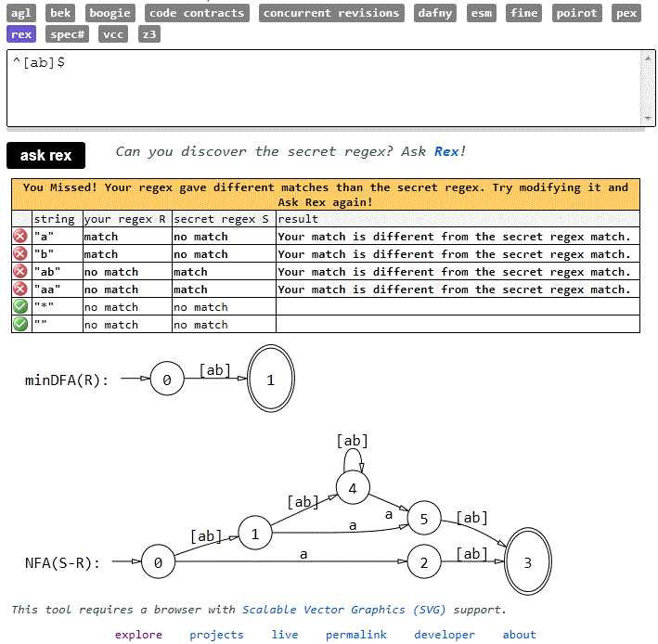Select the code contracts tab

point(197,13)
